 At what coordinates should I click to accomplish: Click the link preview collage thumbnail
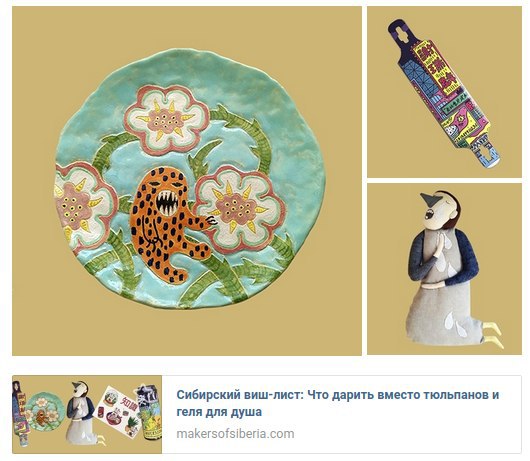(87, 414)
